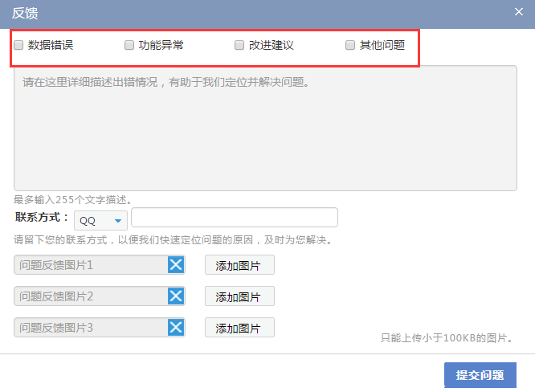Click the 反馈 dialog title bar
535x392 pixels.
241,13
